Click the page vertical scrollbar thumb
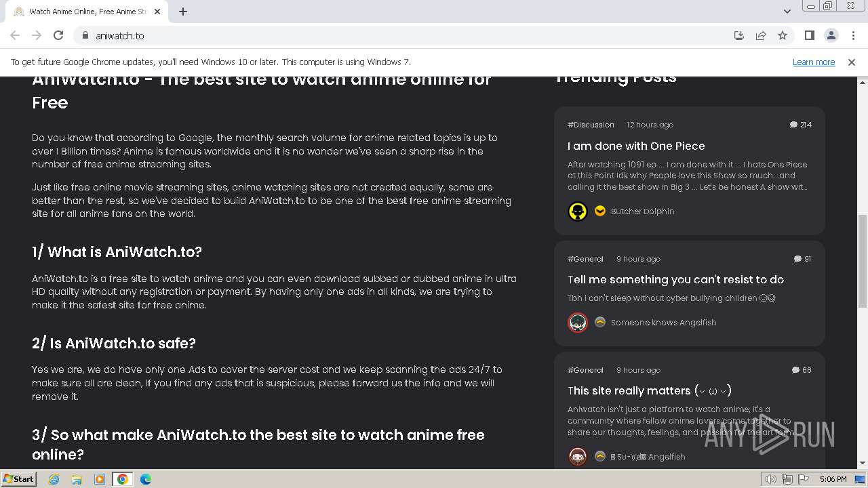The height and width of the screenshot is (488, 868). [x=863, y=261]
